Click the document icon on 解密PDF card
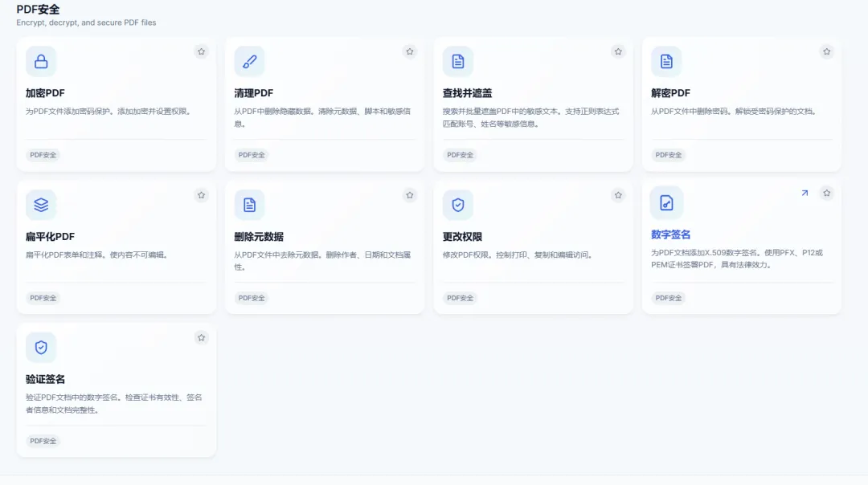868x485 pixels. click(x=666, y=61)
